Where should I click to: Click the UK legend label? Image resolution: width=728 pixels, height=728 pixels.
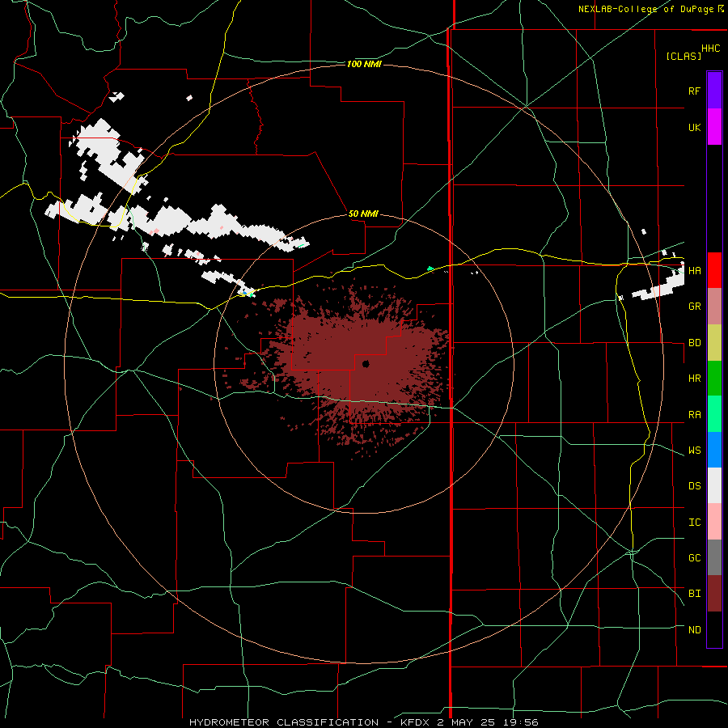tap(694, 127)
